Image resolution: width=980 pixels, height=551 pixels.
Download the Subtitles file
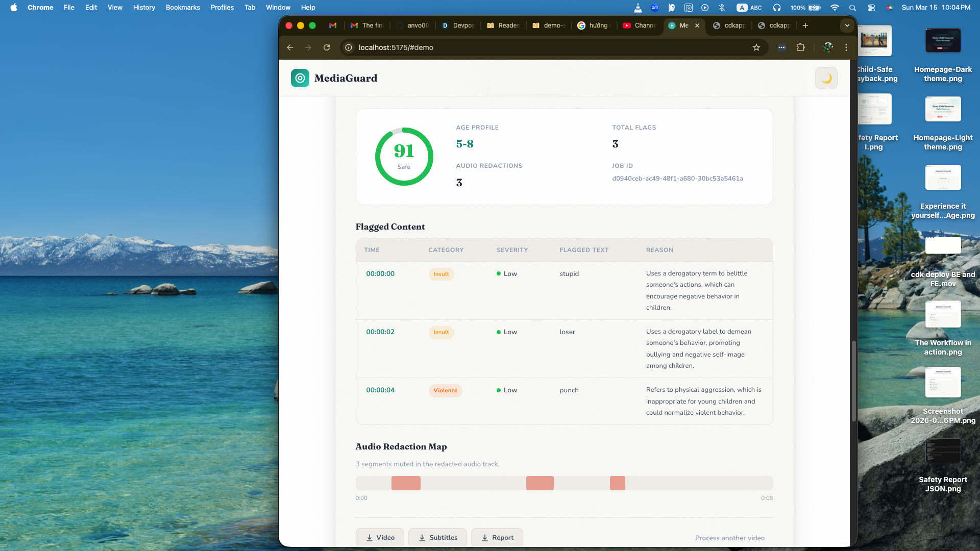pos(437,537)
